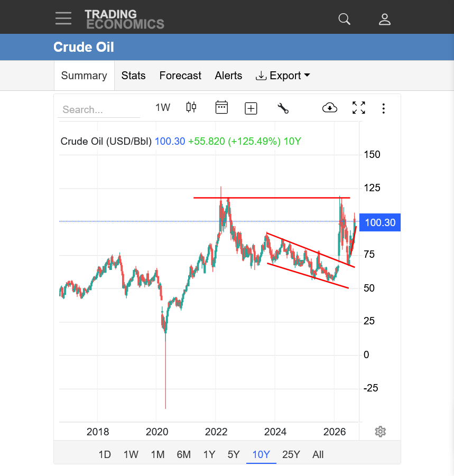Viewport: 454px width, 476px height.
Task: Select the All time range
Action: click(x=318, y=454)
